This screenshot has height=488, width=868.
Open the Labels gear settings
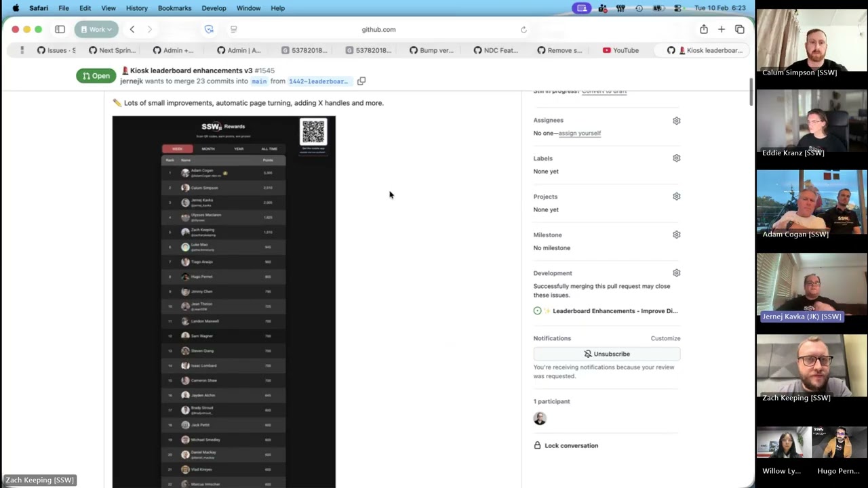point(676,159)
